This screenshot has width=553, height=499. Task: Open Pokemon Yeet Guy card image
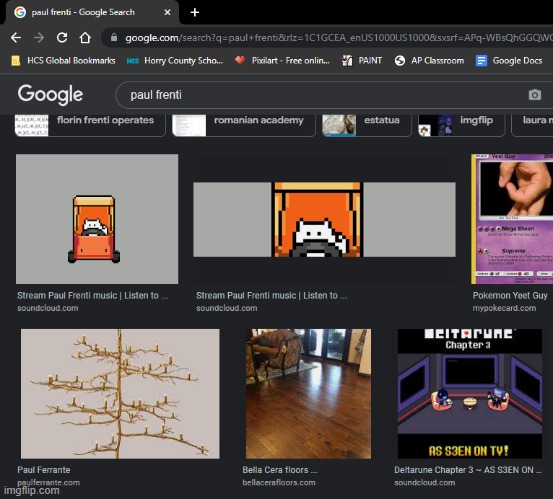(512, 219)
